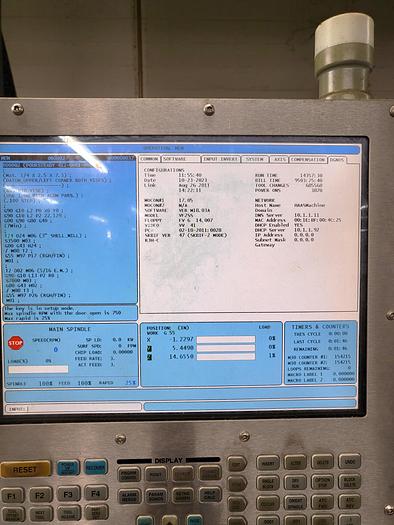
Task: Hit the F2 key
Action: point(41,495)
